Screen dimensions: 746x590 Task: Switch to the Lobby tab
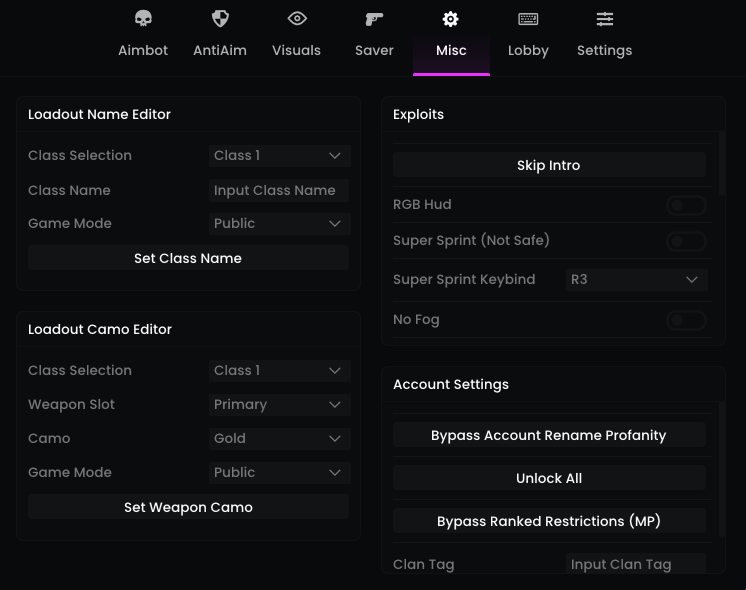[528, 36]
